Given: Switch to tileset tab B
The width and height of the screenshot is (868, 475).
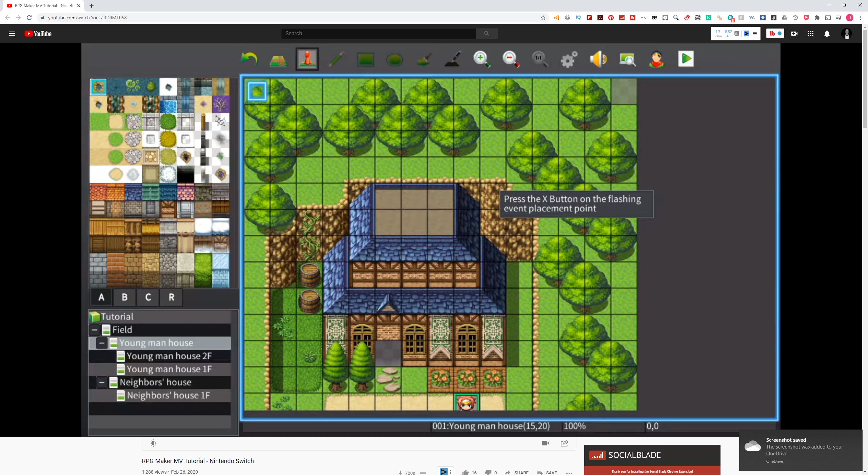Looking at the screenshot, I should [x=124, y=297].
